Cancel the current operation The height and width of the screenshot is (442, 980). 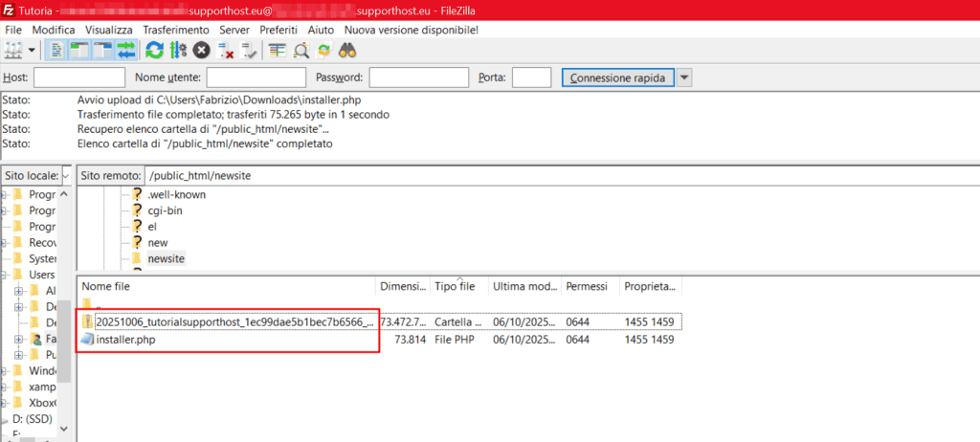point(201,50)
